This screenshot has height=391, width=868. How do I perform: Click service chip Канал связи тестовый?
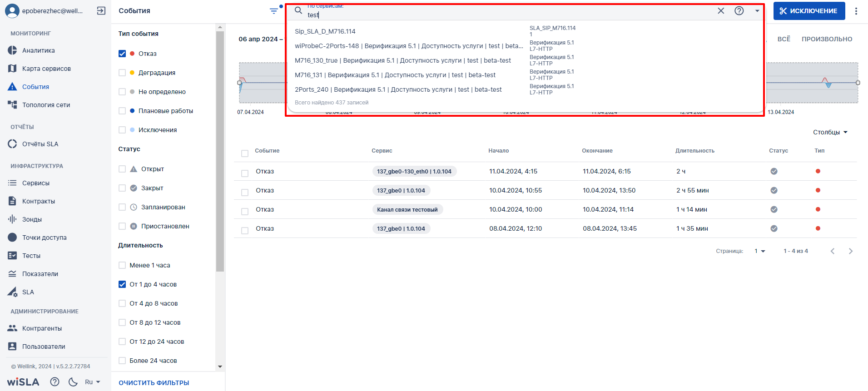tap(407, 209)
